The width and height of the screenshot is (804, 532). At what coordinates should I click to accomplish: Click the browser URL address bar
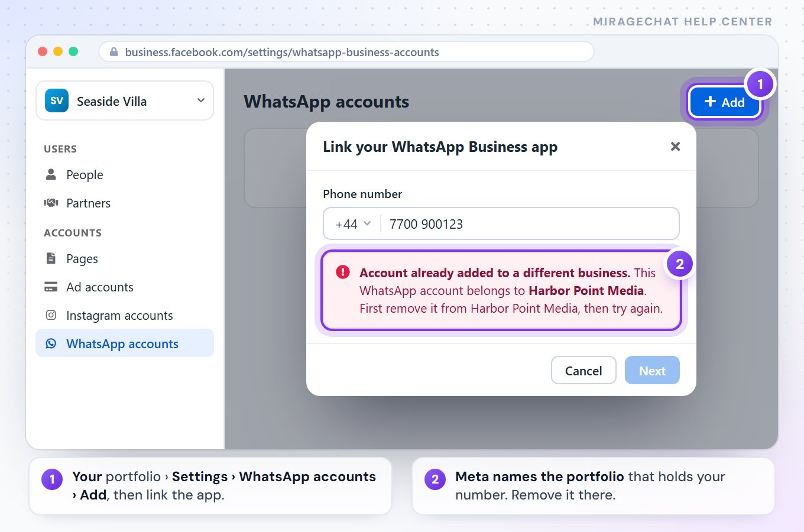[346, 52]
